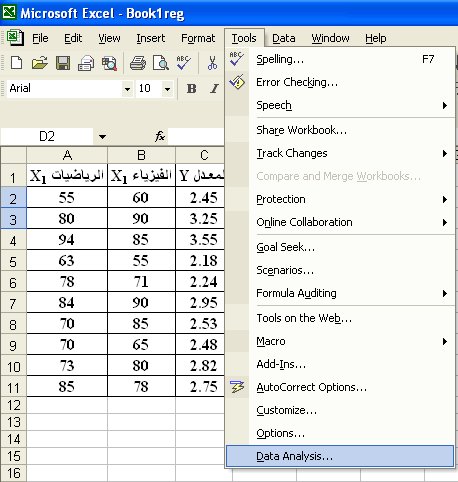This screenshot has height=482, width=458.
Task: Toggle Italic formatting
Action: point(214,89)
